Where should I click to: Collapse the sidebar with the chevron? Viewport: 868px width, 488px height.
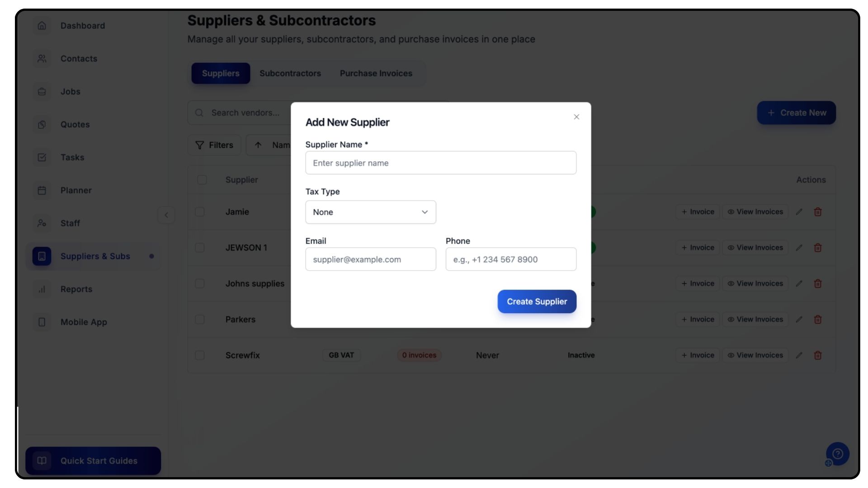(x=166, y=215)
